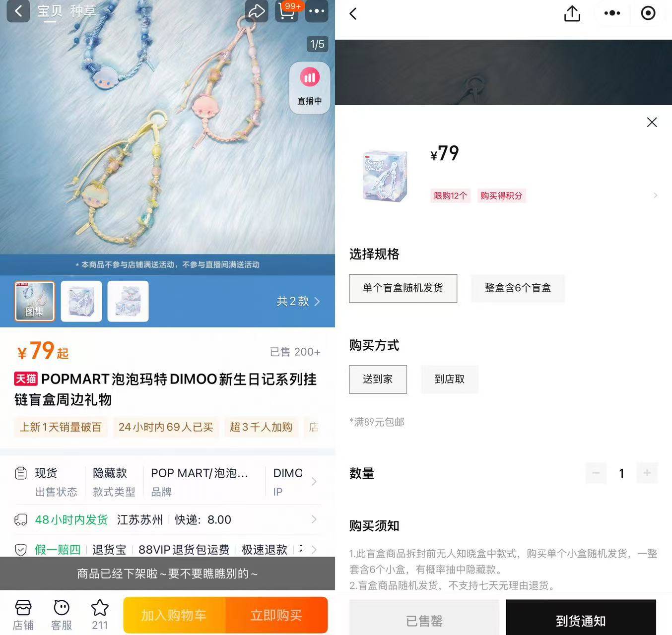The width and height of the screenshot is (672, 635).
Task: Switch to the 种草 tab
Action: click(83, 11)
